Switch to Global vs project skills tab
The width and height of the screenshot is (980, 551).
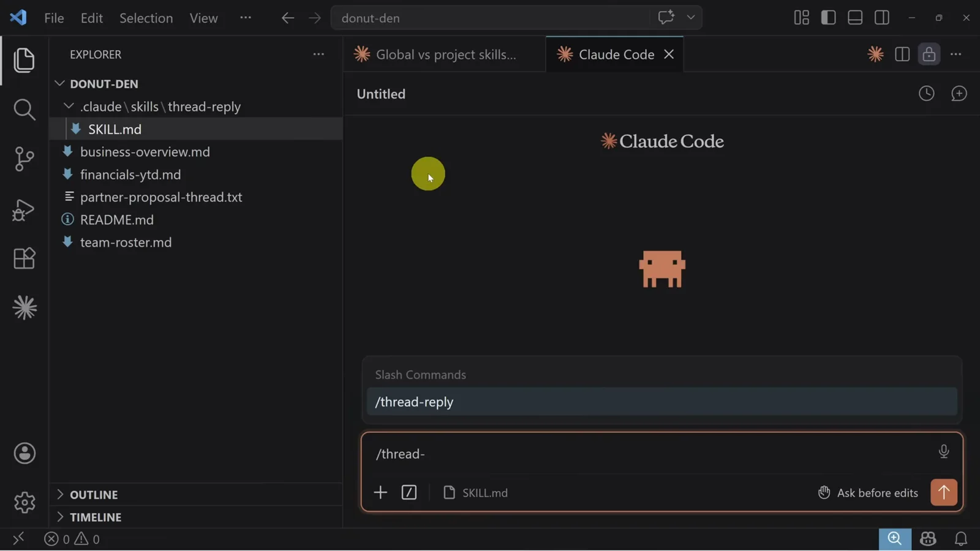coord(444,54)
